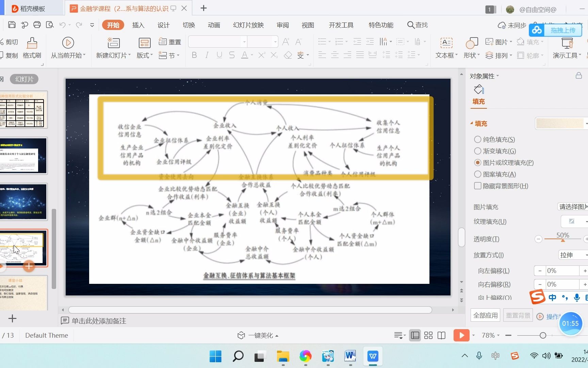
Task: Open the Transitions (切换) ribbon tab
Action: [189, 25]
